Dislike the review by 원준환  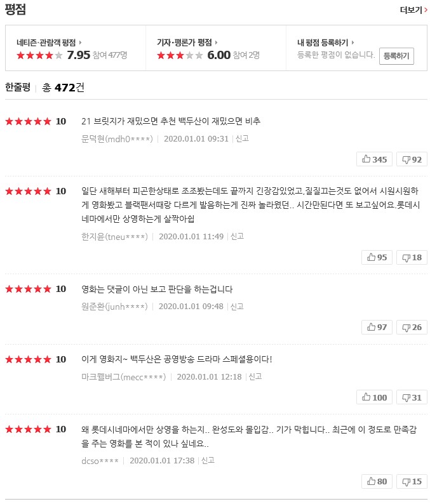[x=412, y=327]
